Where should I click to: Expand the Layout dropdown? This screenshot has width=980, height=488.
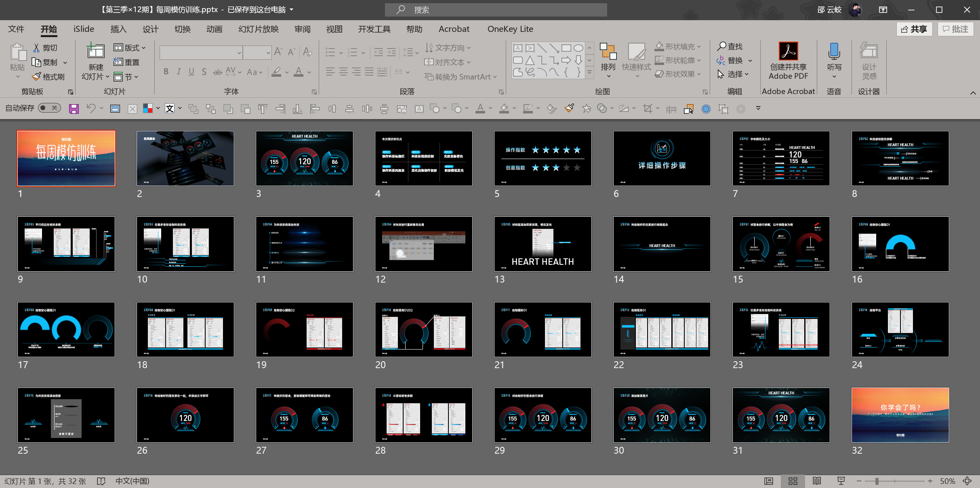pos(130,48)
